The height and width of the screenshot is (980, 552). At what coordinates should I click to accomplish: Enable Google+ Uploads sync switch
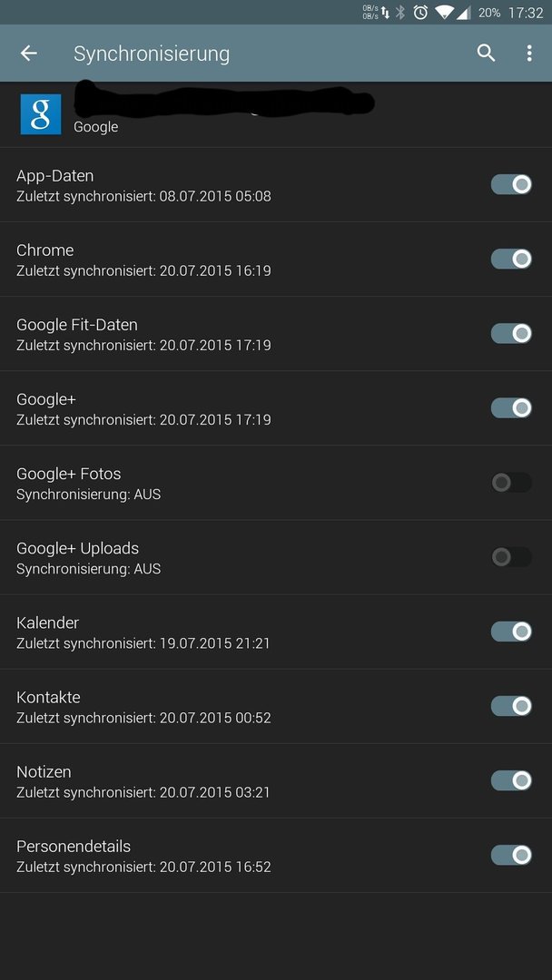511,557
